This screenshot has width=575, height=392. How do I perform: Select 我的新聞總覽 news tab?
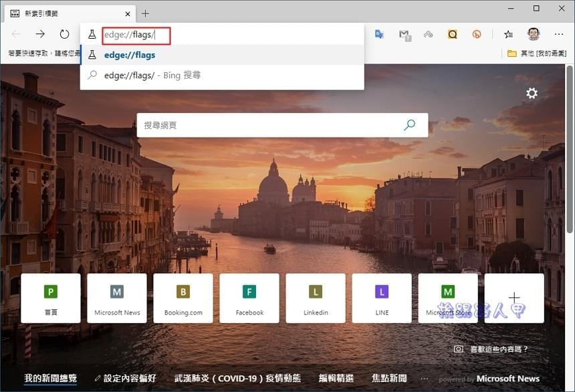tap(51, 379)
